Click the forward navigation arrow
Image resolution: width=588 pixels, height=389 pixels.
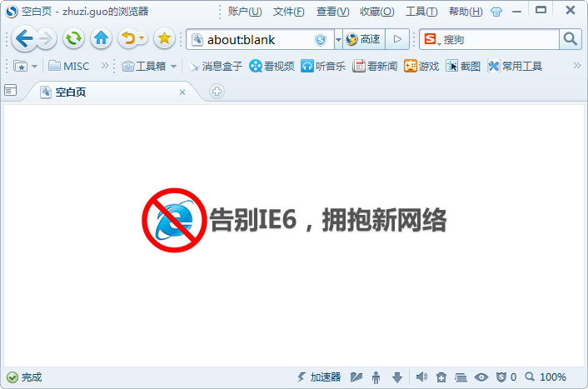(47, 38)
